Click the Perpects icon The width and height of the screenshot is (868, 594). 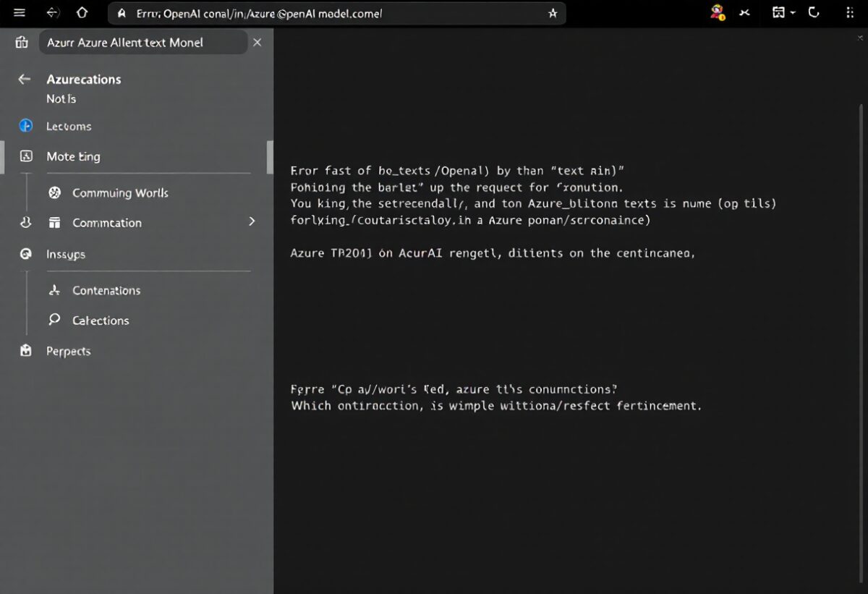[26, 351]
